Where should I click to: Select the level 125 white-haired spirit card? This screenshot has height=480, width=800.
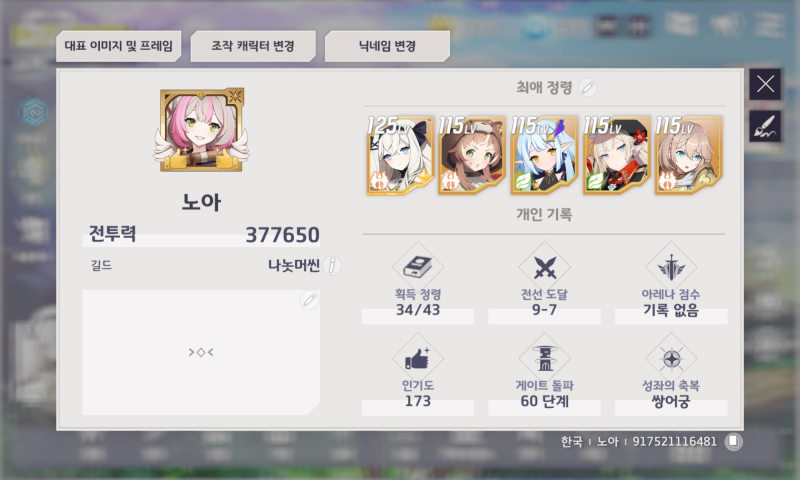(x=400, y=155)
